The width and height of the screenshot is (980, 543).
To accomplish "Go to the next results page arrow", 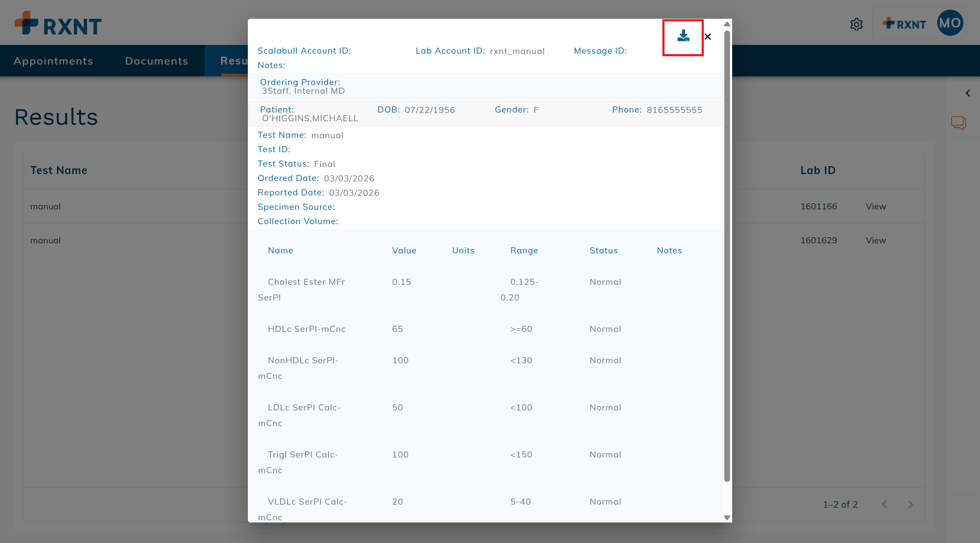I will click(x=911, y=505).
